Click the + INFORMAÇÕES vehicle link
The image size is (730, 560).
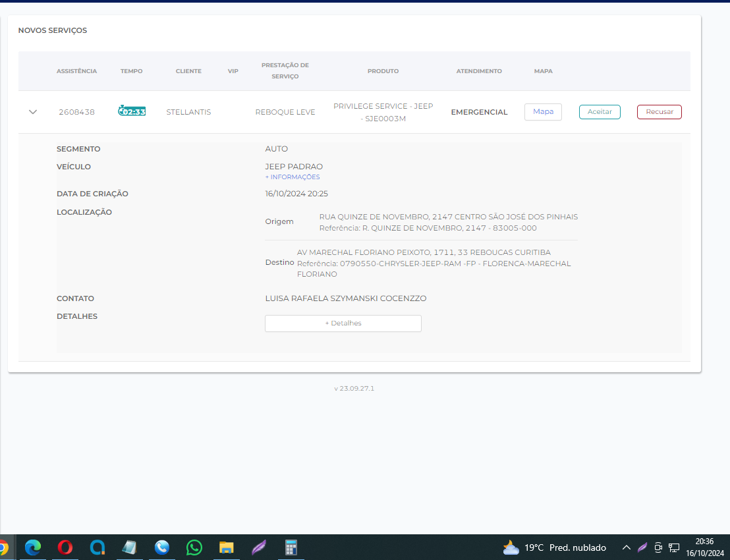(292, 177)
